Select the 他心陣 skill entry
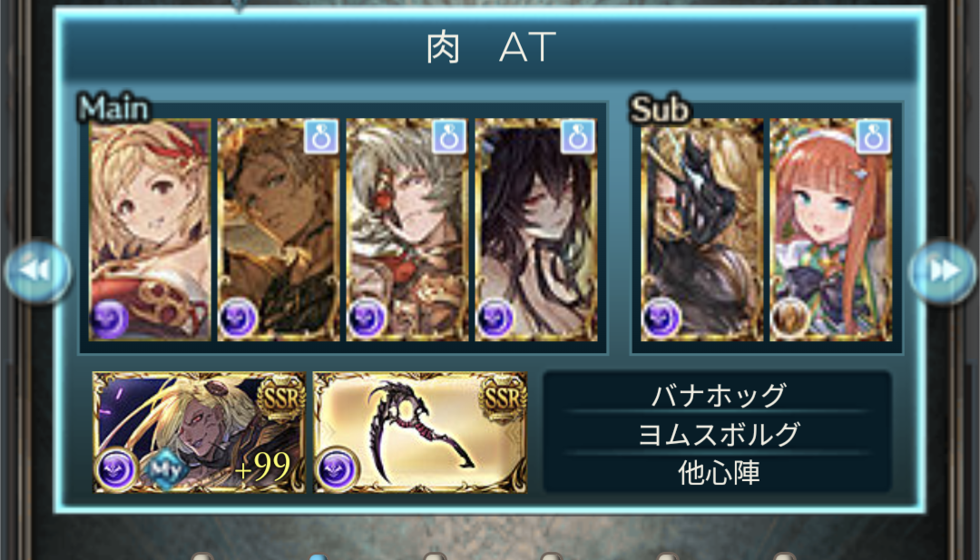The width and height of the screenshot is (980, 560). pos(718,473)
